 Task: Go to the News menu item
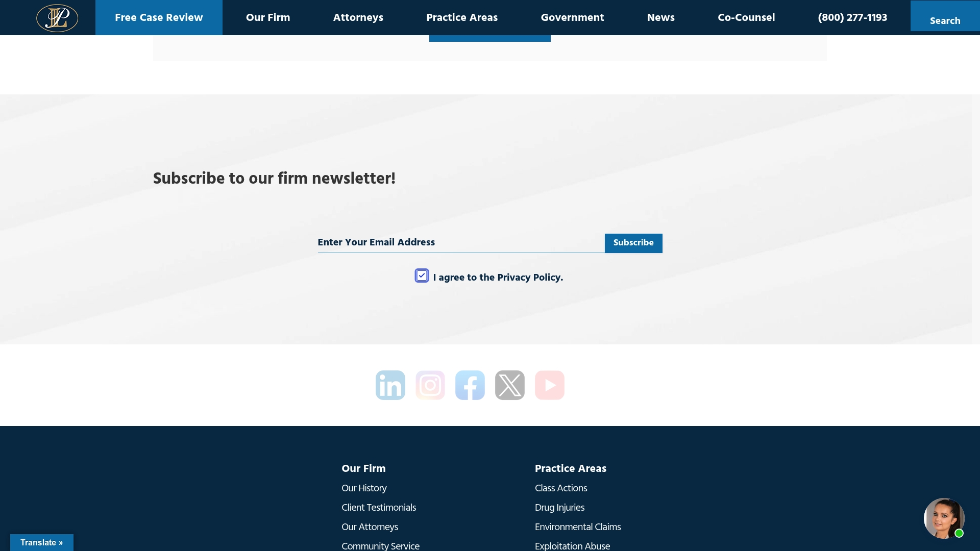pyautogui.click(x=661, y=17)
